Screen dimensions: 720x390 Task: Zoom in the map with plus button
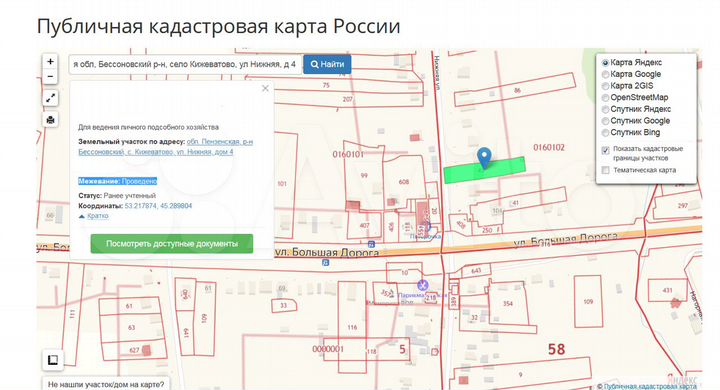tap(50, 61)
